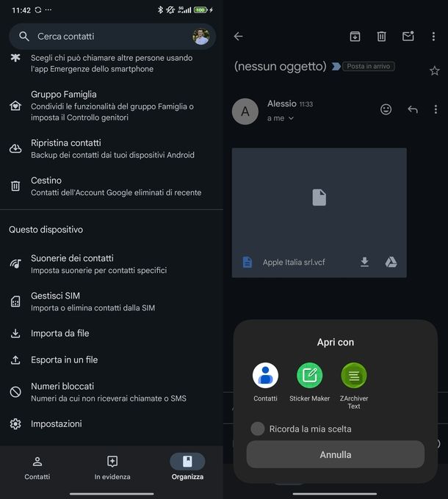Tap the emergency app description text entry
The width and height of the screenshot is (448, 499).
tap(112, 63)
